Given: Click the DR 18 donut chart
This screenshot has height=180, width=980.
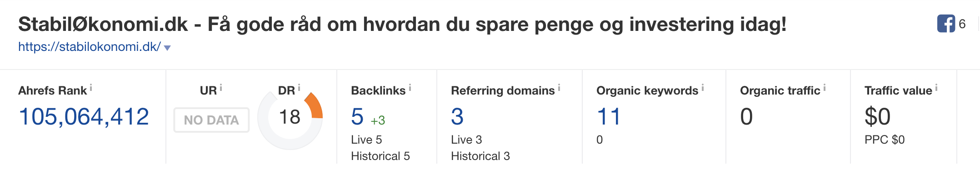Looking at the screenshot, I should 290,117.
